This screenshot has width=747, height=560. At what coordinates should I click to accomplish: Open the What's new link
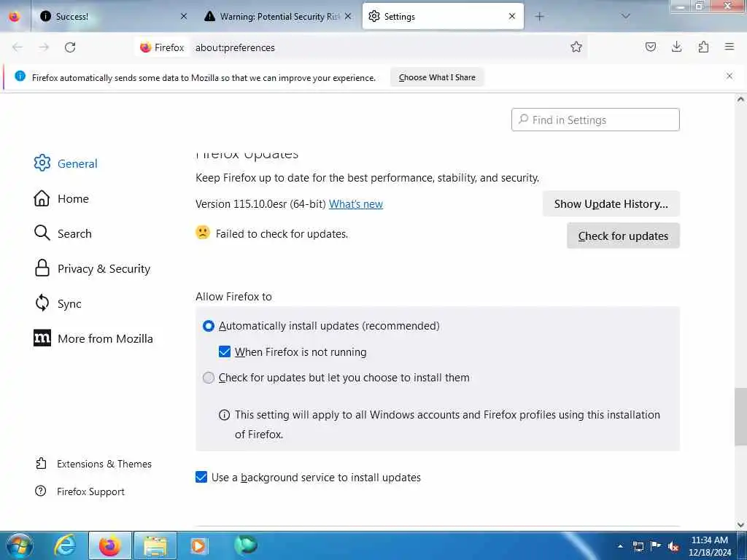coord(356,204)
